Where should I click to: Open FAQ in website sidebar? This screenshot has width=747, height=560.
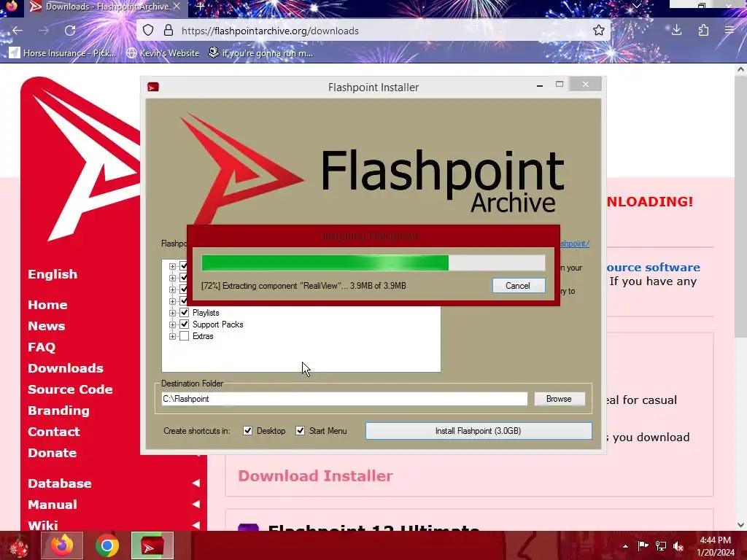click(x=42, y=347)
